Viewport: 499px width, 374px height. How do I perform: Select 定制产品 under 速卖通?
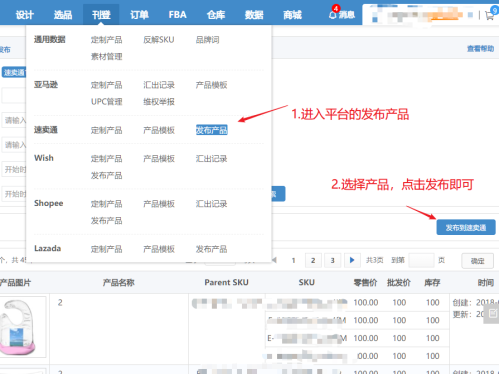[x=106, y=130]
